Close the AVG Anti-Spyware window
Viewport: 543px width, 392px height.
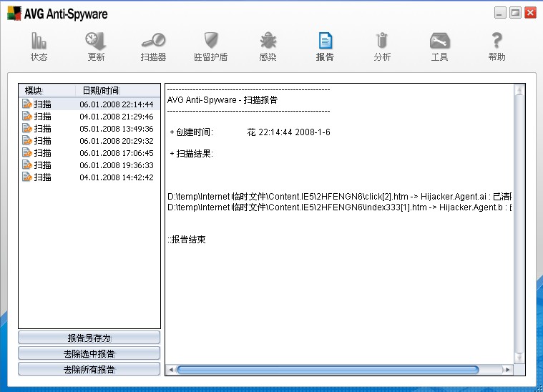tap(530, 13)
